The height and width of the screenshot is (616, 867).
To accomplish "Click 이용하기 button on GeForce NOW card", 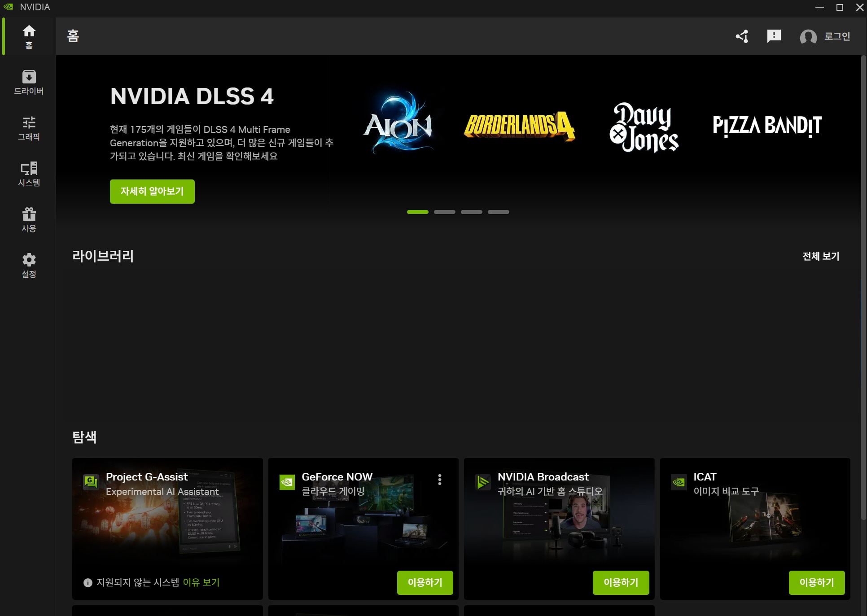I will point(425,582).
